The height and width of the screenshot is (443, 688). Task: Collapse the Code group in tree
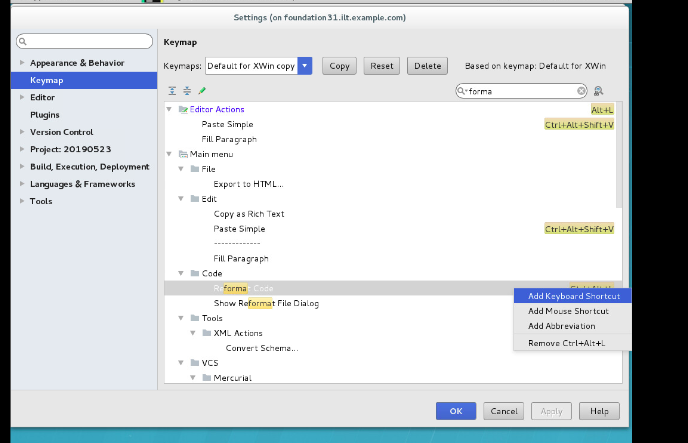181,273
